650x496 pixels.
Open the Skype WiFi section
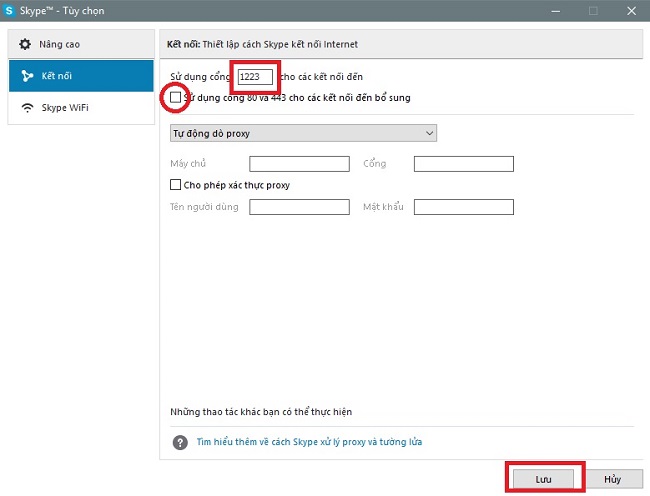click(81, 108)
